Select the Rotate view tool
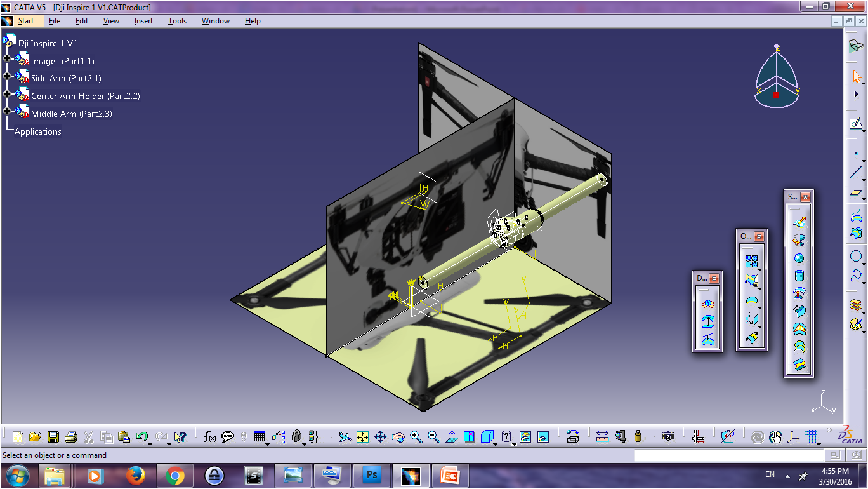868x489 pixels. tap(398, 436)
